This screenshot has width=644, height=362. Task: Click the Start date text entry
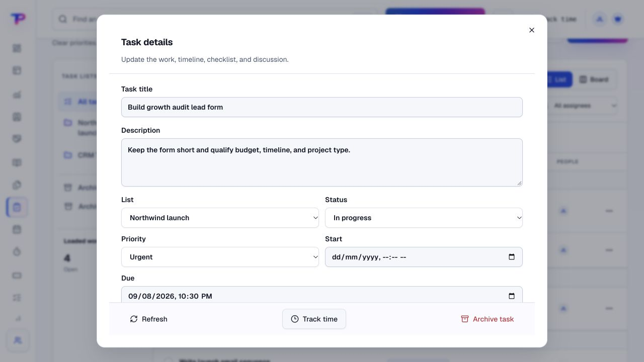pyautogui.click(x=369, y=257)
